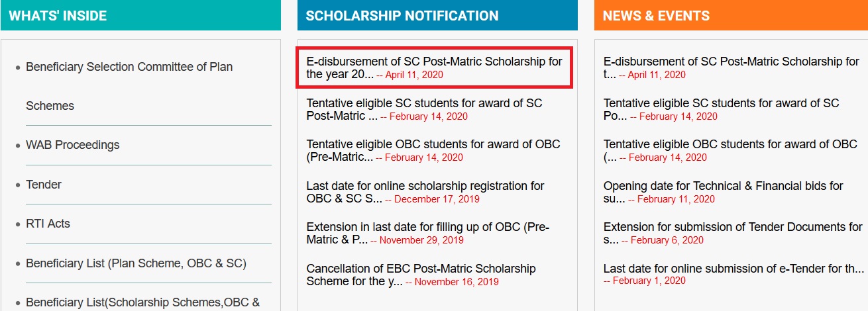Open WAB Proceedings link

tap(73, 145)
